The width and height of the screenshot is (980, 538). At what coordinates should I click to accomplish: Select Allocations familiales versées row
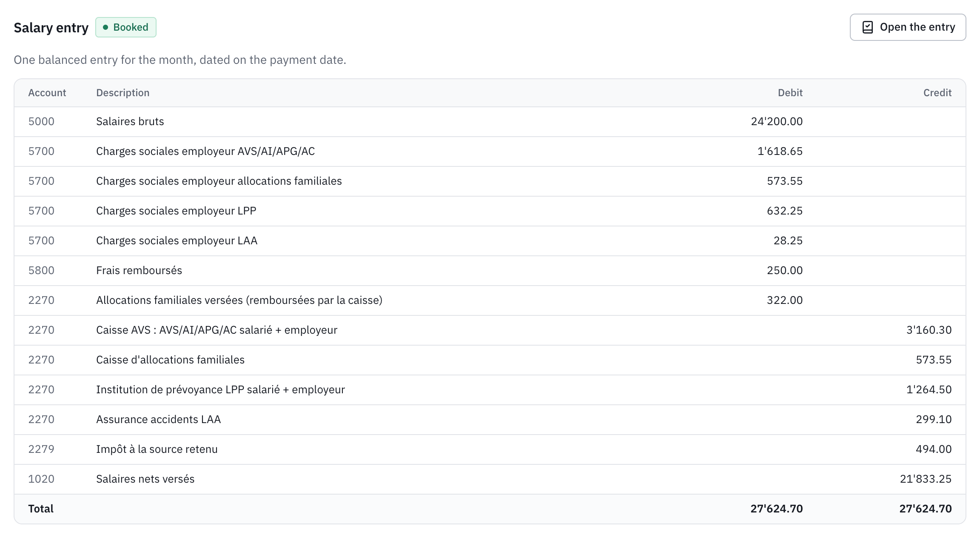[x=490, y=300]
